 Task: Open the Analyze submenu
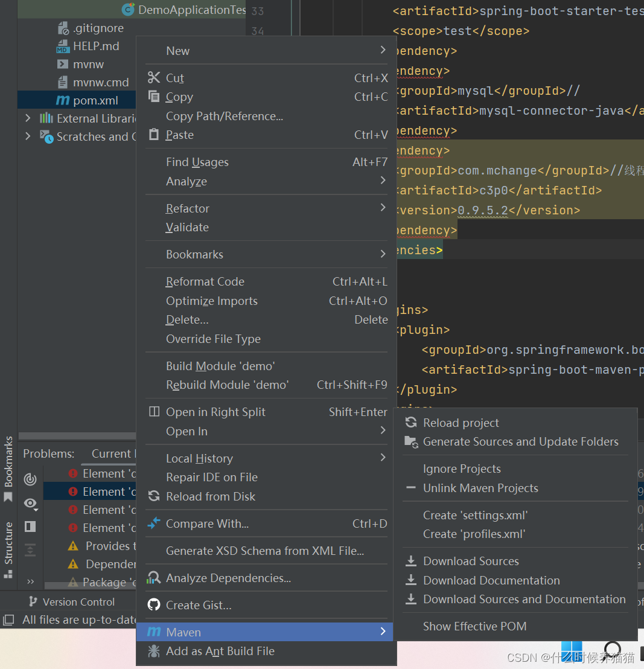click(266, 181)
